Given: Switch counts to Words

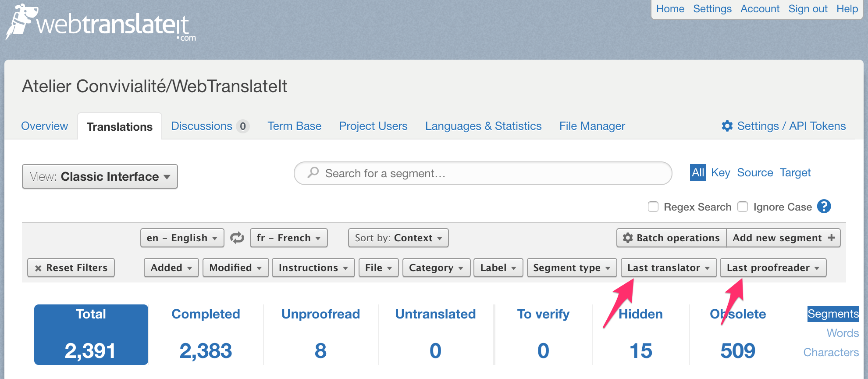Looking at the screenshot, I should pos(843,333).
